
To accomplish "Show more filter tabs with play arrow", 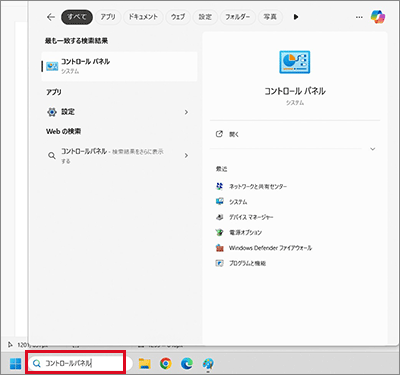I will point(296,17).
